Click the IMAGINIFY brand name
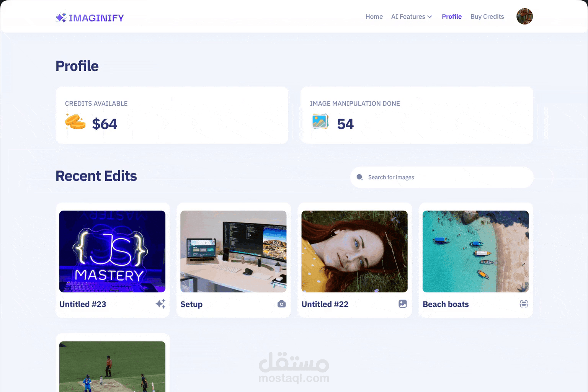 click(x=96, y=18)
